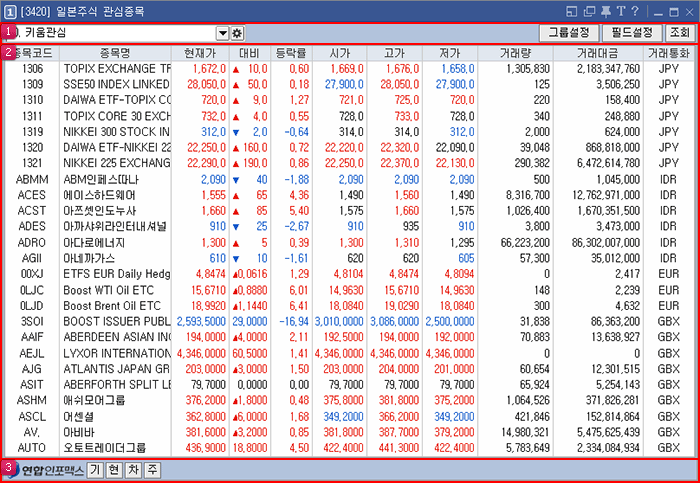Click trade value 5,475,625,439 cell
Screen dimensions: 700x483
coord(608,432)
